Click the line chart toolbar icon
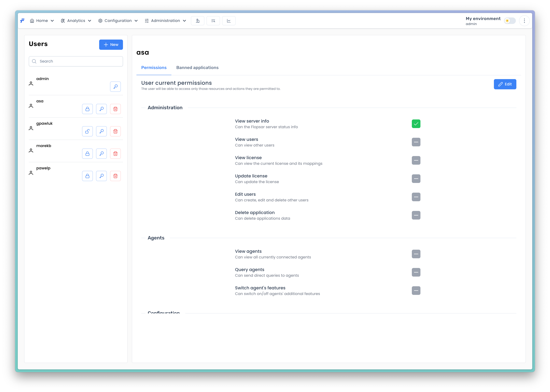The height and width of the screenshot is (392, 550). tap(229, 21)
